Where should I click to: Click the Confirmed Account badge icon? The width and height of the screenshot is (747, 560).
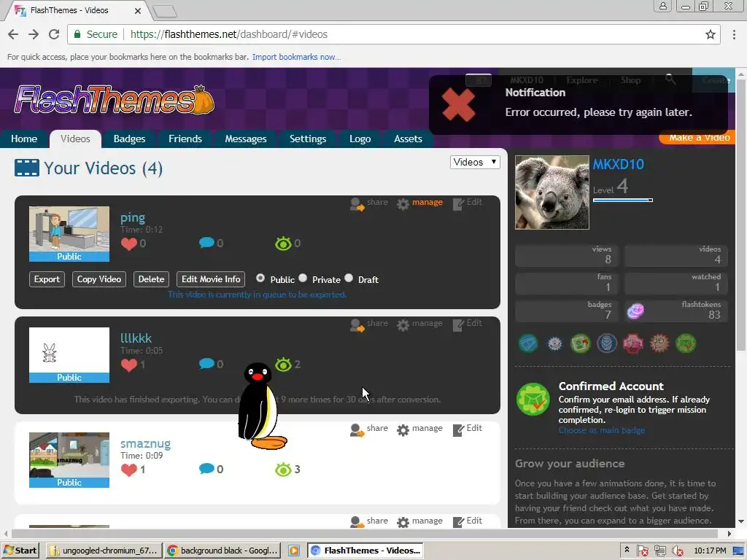533,399
